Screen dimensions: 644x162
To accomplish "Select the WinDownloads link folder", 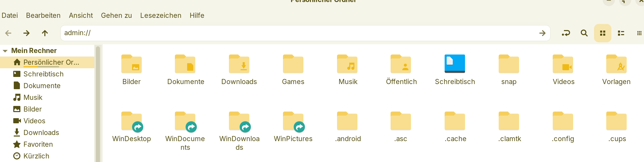I will click(x=239, y=121).
